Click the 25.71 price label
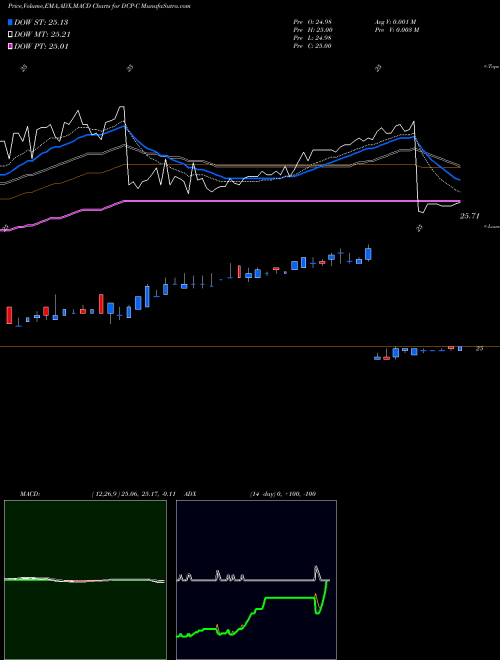 470,216
